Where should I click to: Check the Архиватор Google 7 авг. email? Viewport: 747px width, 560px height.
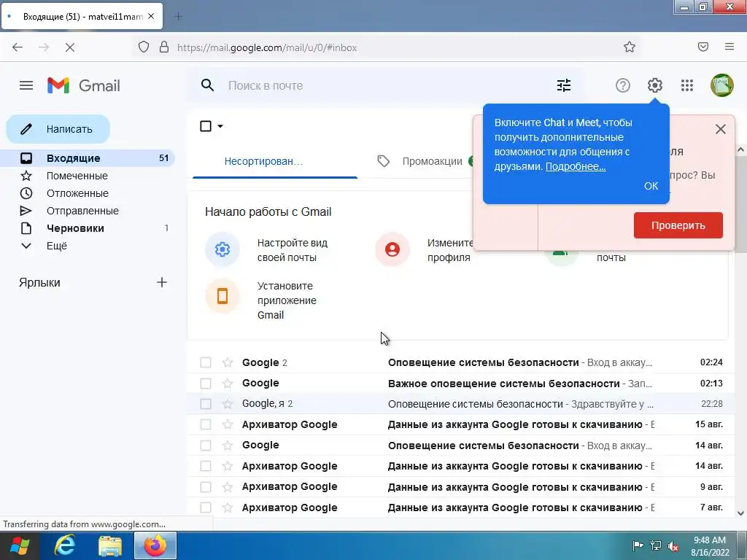(x=205, y=507)
